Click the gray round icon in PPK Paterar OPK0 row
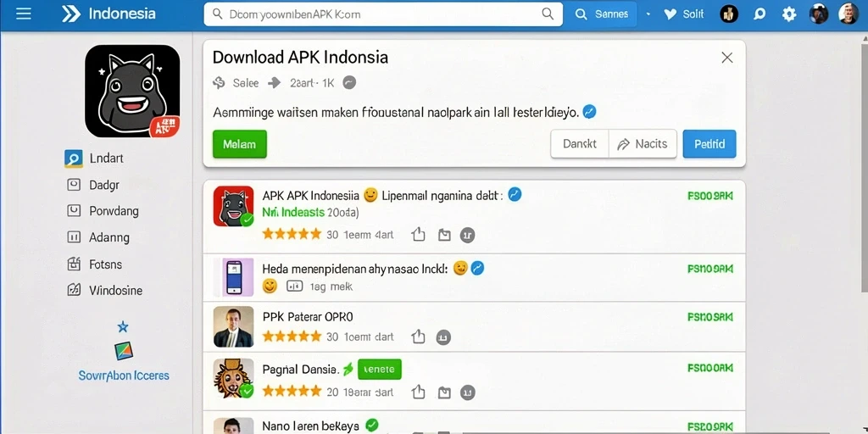Viewport: 868px width, 434px height. click(443, 337)
